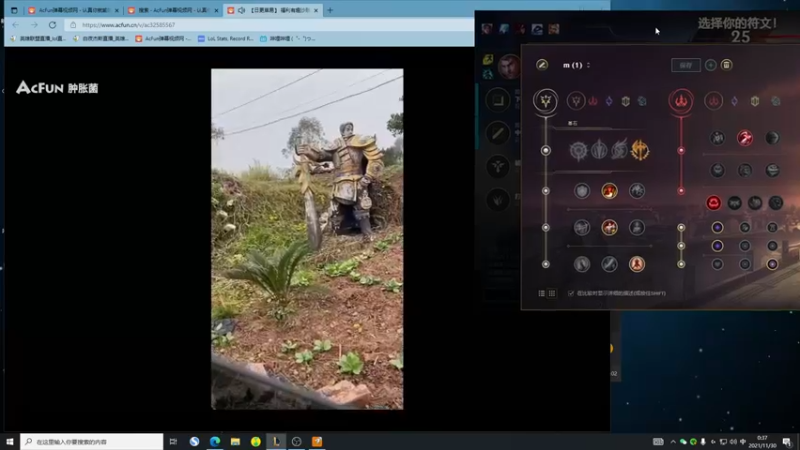800x450 pixels.
Task: Choose the Triumph rune
Action: coord(609,191)
